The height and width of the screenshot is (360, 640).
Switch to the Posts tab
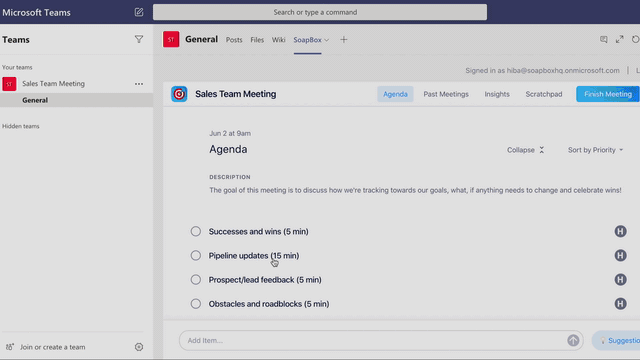pyautogui.click(x=234, y=40)
